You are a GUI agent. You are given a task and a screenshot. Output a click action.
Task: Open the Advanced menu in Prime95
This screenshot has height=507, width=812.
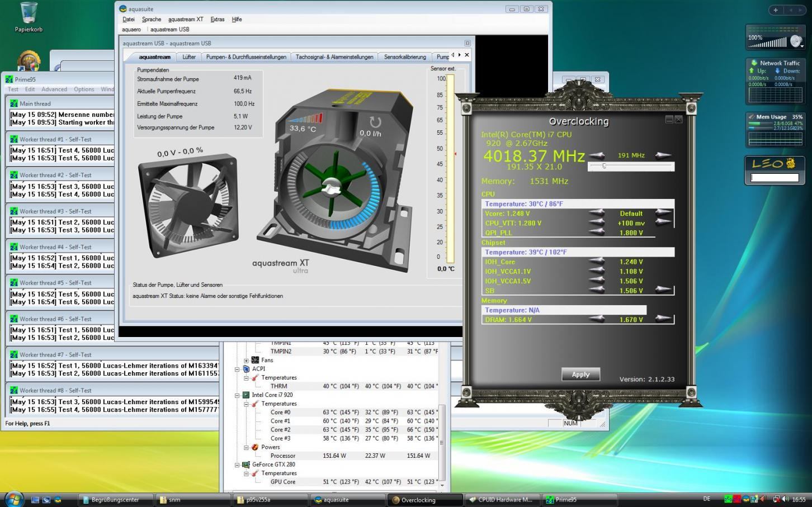(x=54, y=89)
